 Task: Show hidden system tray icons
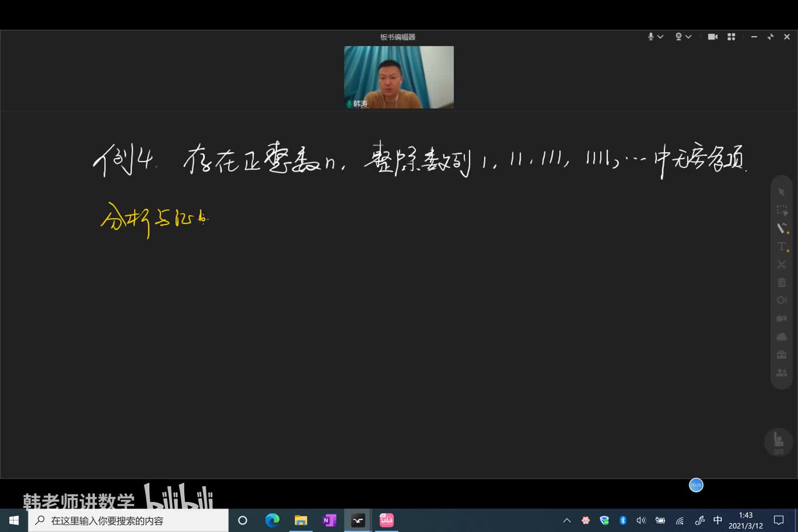pos(567,520)
